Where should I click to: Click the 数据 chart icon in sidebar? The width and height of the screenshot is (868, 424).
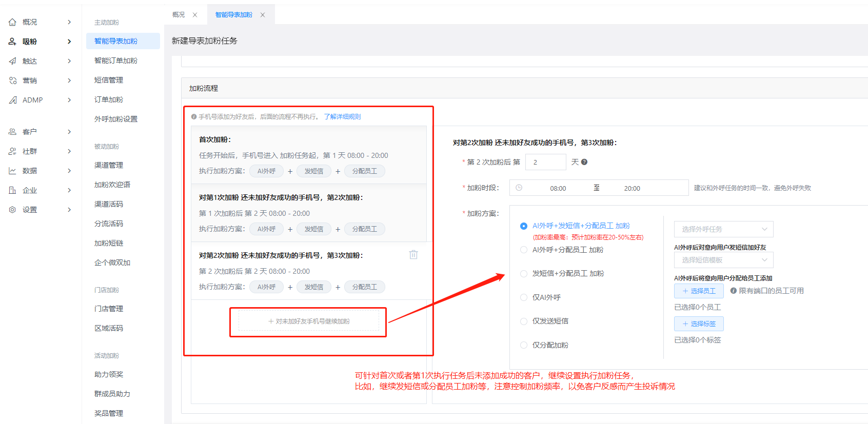point(12,171)
